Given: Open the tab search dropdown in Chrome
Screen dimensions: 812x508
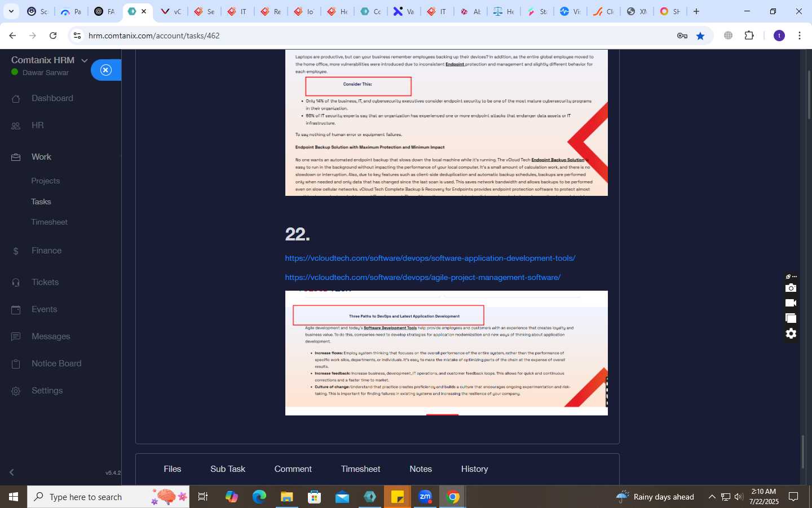Looking at the screenshot, I should pyautogui.click(x=11, y=11).
